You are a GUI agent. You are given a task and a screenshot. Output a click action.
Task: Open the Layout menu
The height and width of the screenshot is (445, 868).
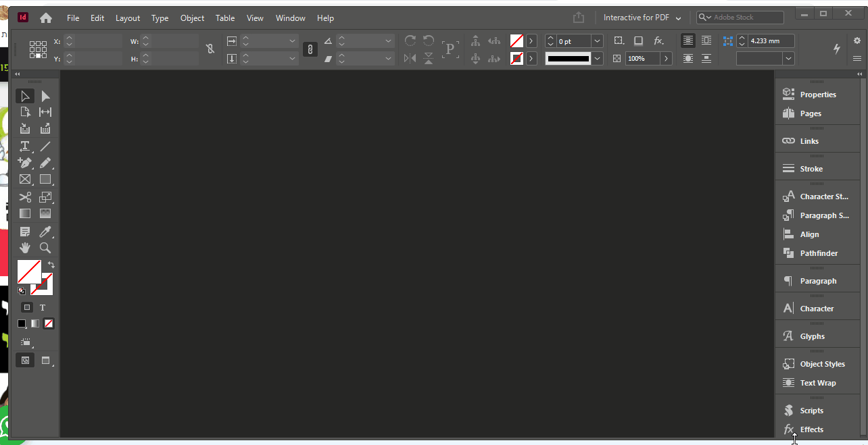click(x=128, y=18)
